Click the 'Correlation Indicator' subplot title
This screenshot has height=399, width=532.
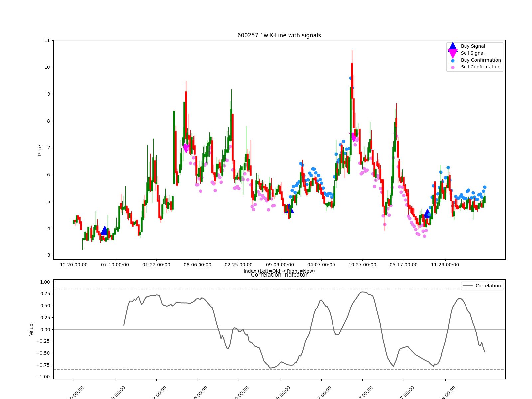279,275
